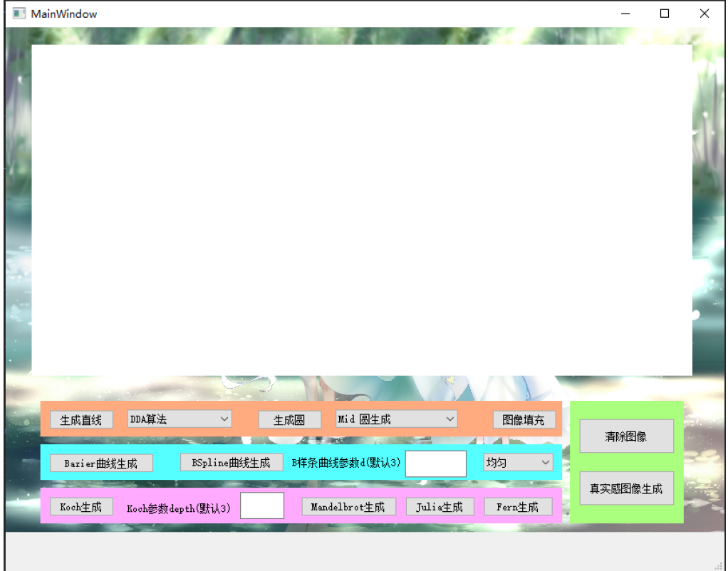The height and width of the screenshot is (571, 728).
Task: Focus the B样条曲线参数d input field
Action: (x=435, y=463)
